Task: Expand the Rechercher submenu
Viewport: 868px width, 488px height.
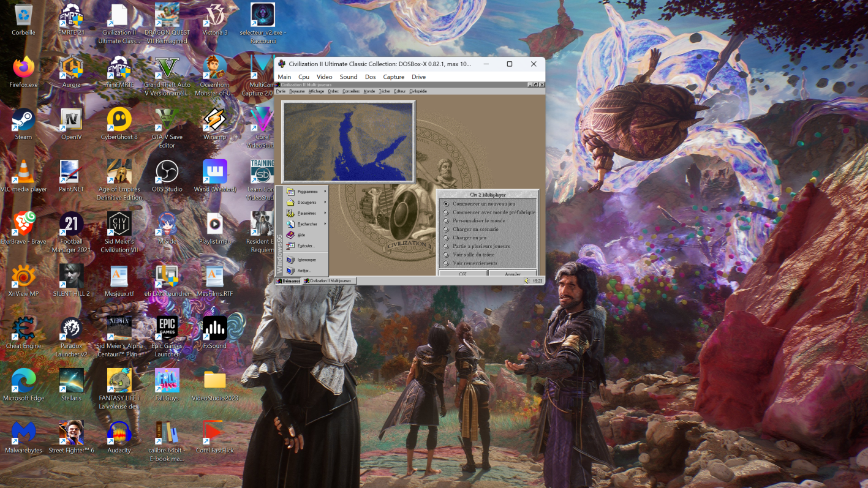Action: point(306,224)
